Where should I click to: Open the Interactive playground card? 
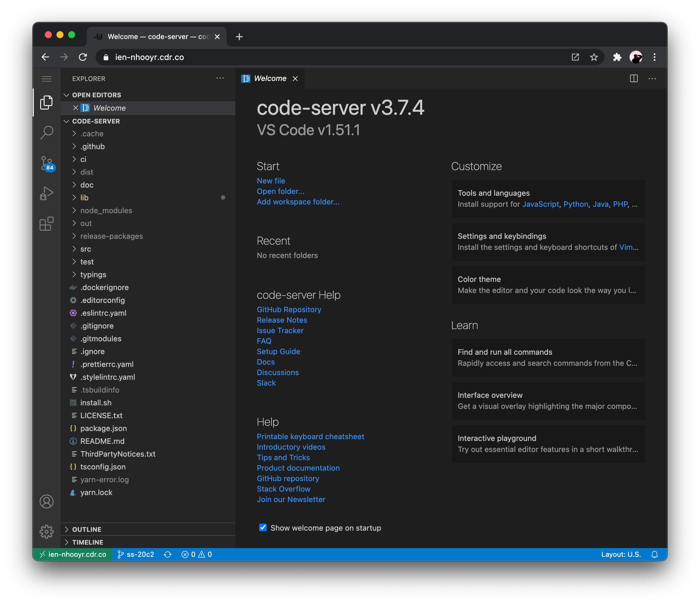(548, 444)
